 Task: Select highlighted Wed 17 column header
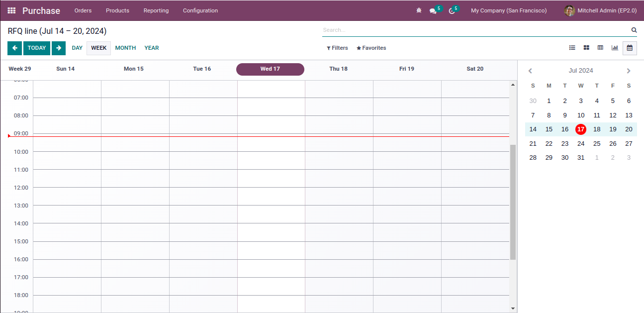coord(270,69)
